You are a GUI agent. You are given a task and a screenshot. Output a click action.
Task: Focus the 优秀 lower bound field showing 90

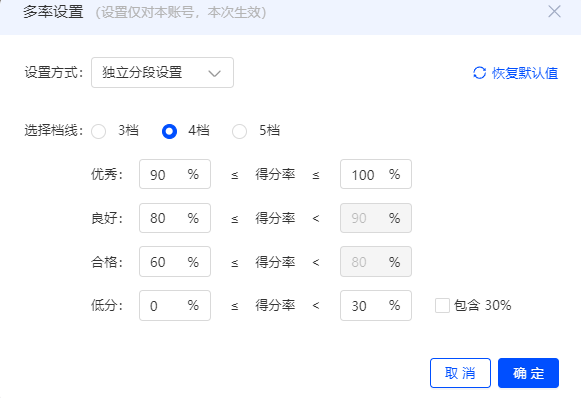coord(175,174)
